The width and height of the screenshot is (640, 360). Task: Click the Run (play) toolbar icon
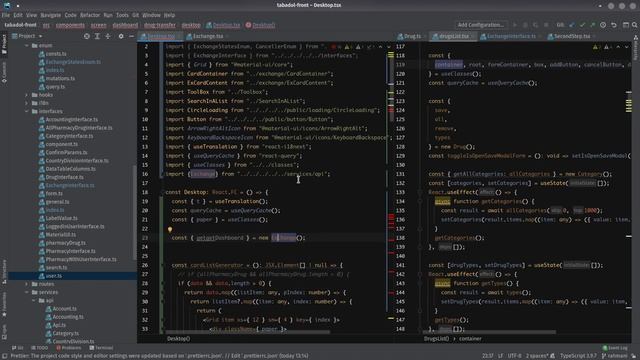click(x=515, y=25)
